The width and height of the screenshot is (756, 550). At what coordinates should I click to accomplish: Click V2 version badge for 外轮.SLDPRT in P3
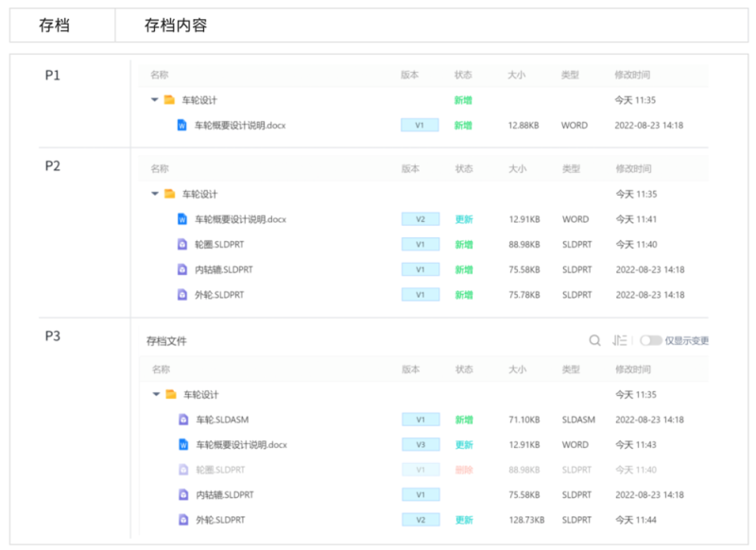(x=421, y=520)
